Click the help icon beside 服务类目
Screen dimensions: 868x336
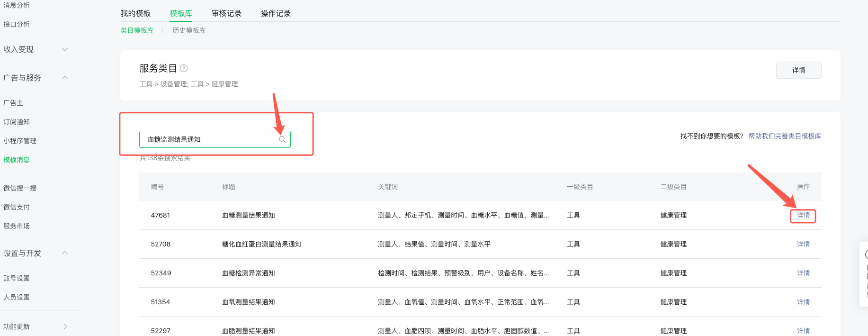click(x=184, y=68)
